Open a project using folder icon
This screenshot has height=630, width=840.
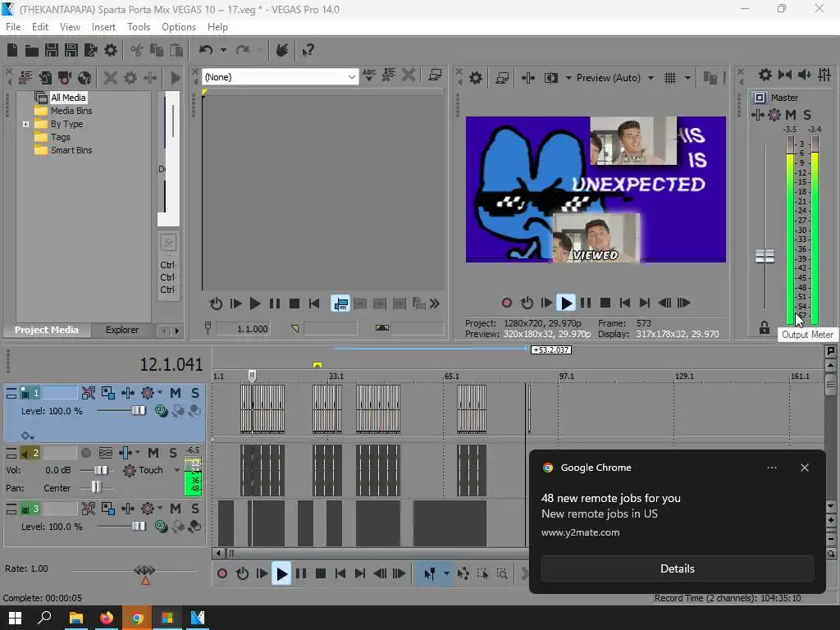click(x=32, y=50)
